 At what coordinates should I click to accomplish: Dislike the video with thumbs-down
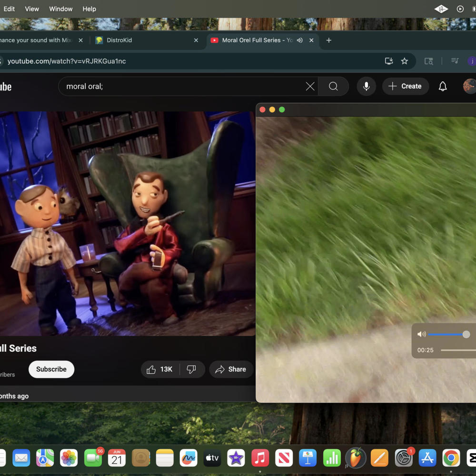pyautogui.click(x=191, y=369)
